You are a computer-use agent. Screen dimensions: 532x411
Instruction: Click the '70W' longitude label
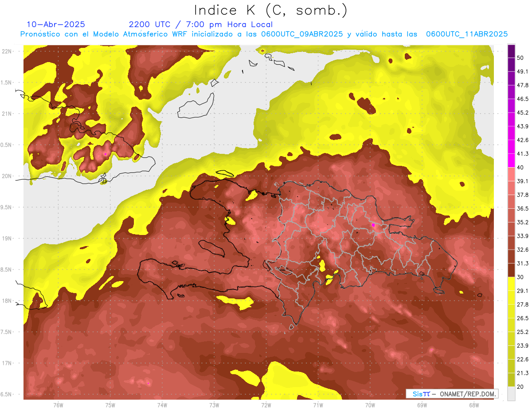coord(370,405)
